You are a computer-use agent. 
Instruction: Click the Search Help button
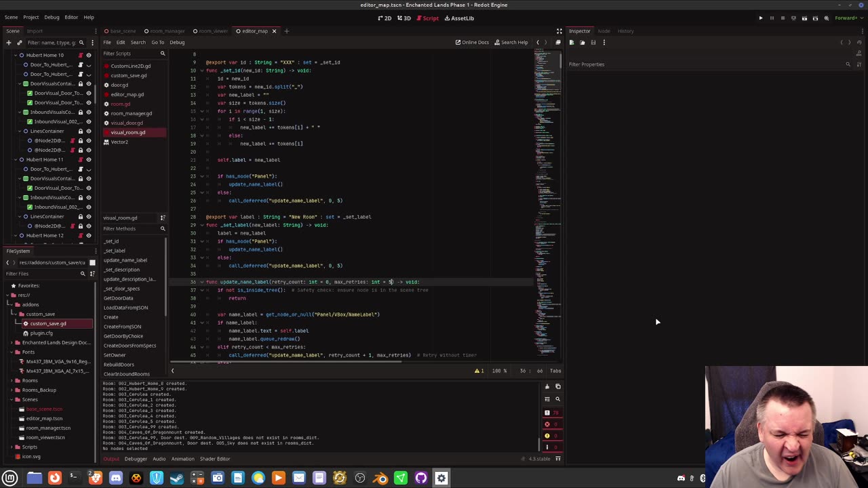point(511,43)
